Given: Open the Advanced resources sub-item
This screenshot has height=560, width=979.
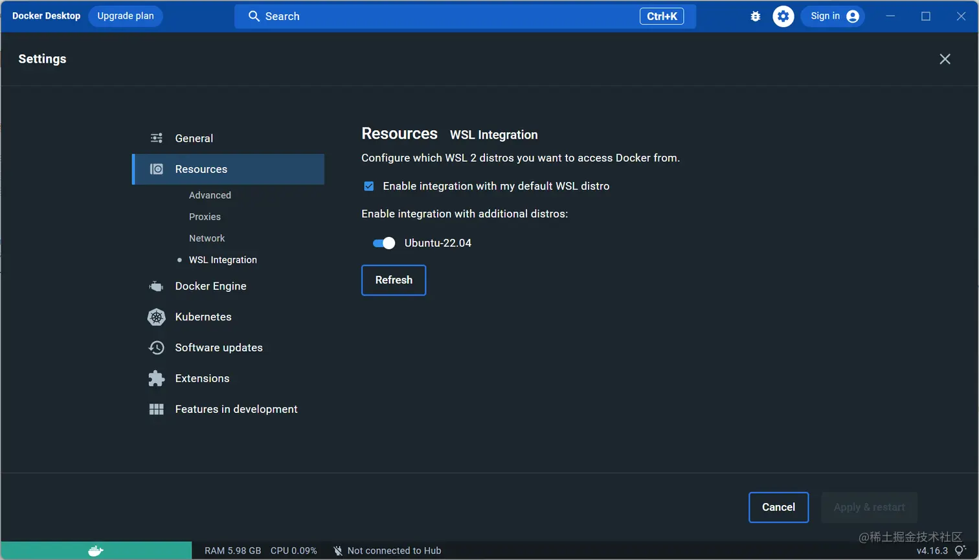Looking at the screenshot, I should (x=210, y=195).
